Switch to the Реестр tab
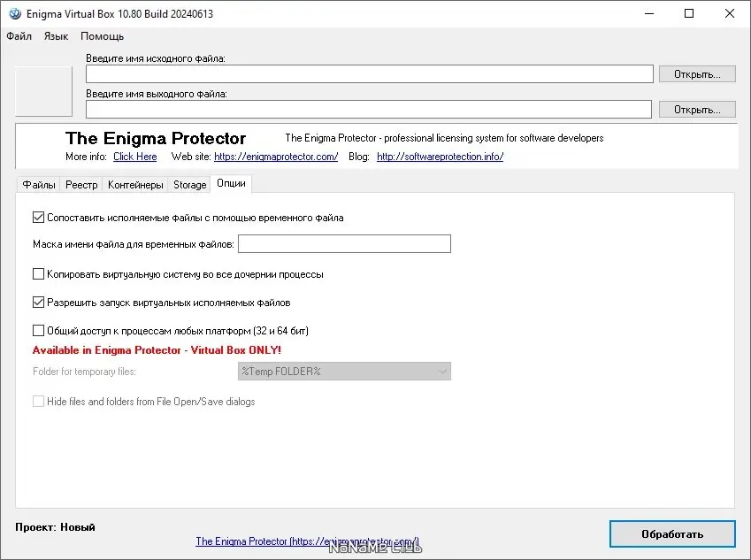Image resolution: width=751 pixels, height=560 pixels. pos(81,184)
